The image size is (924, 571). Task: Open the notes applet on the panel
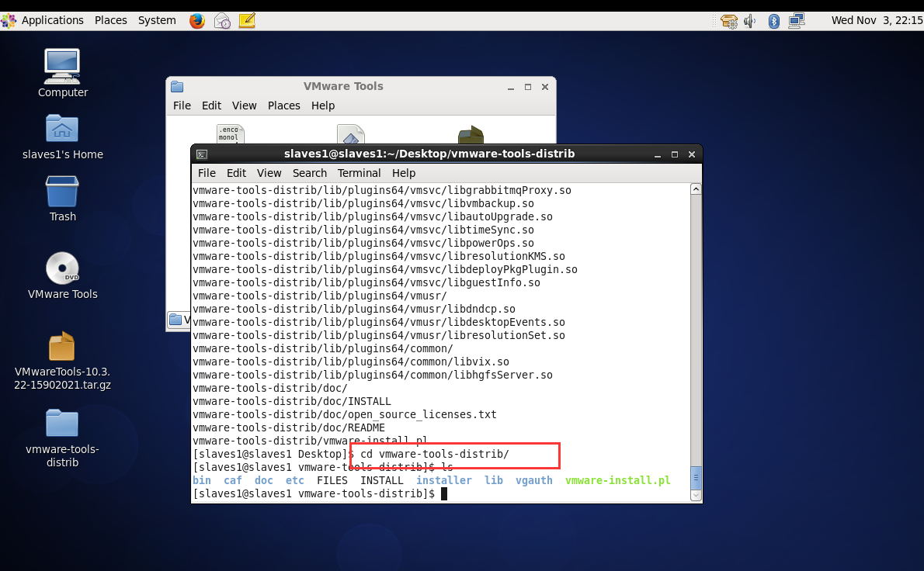[247, 20]
